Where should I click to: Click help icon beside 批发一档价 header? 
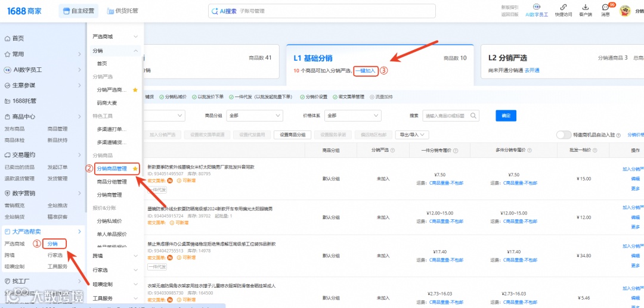click(594, 151)
